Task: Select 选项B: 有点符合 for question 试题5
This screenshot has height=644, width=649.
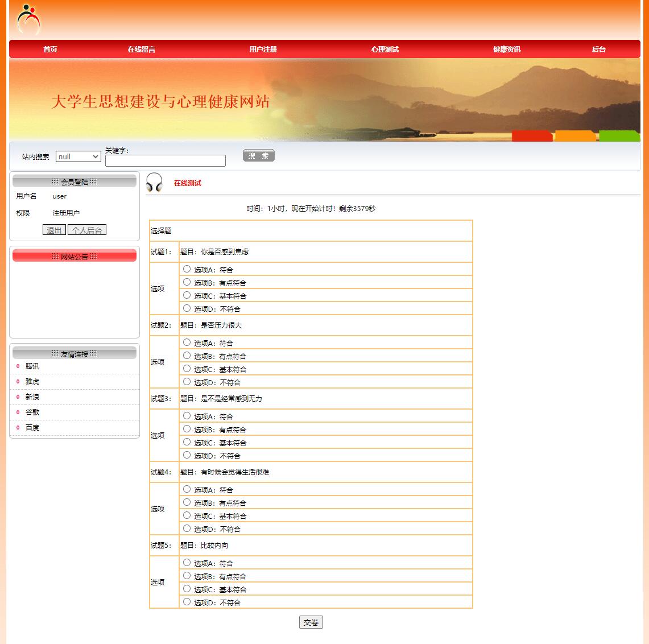Action: click(x=187, y=575)
